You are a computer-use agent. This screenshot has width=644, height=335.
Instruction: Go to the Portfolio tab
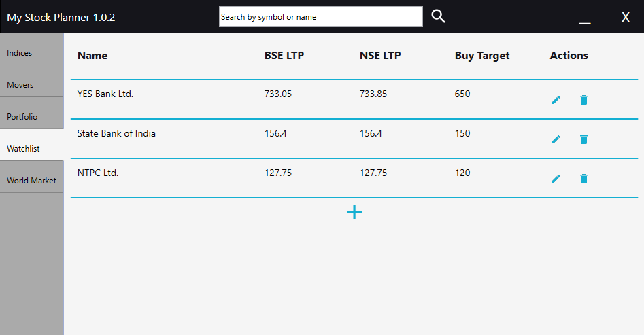[31, 117]
